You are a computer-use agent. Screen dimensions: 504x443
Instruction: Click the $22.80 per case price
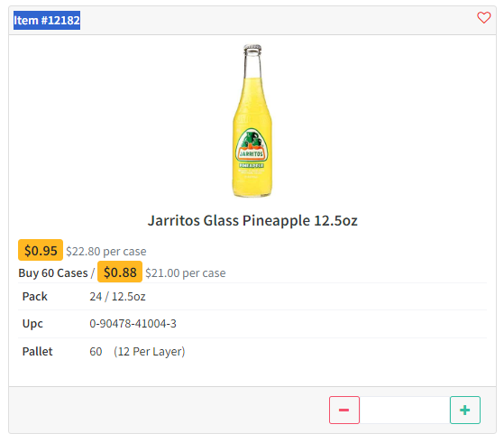[x=106, y=251]
